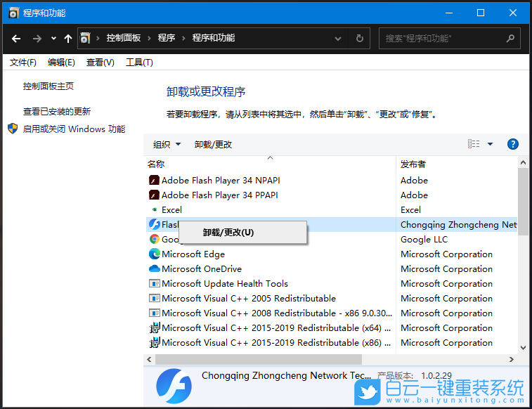Screen dimensions: 532x409
Task: Open the 组织 dropdown
Action: coord(167,145)
